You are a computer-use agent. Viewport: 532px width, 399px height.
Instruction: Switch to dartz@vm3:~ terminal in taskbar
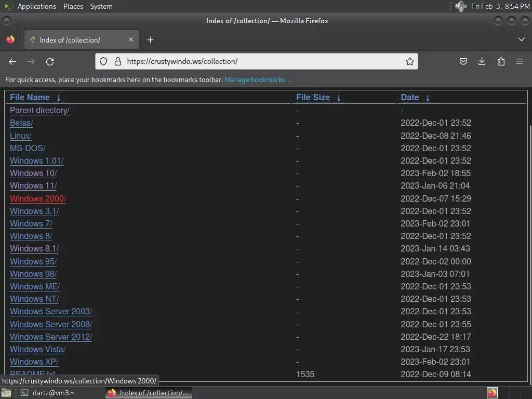click(48, 393)
